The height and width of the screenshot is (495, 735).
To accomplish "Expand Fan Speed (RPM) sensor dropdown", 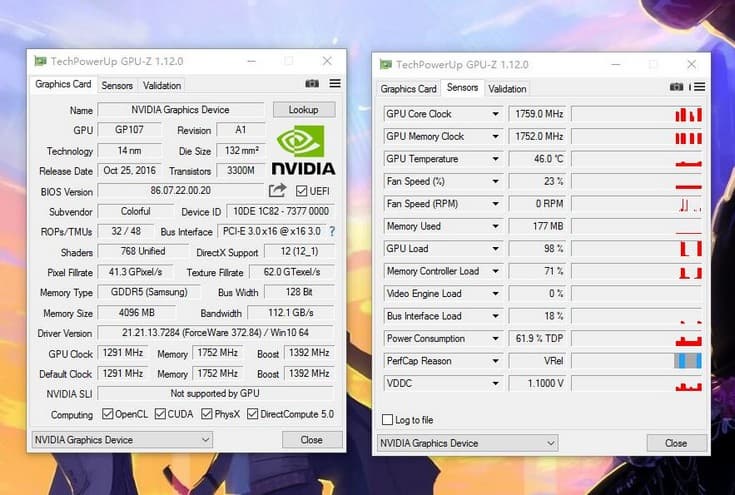I will pos(495,204).
